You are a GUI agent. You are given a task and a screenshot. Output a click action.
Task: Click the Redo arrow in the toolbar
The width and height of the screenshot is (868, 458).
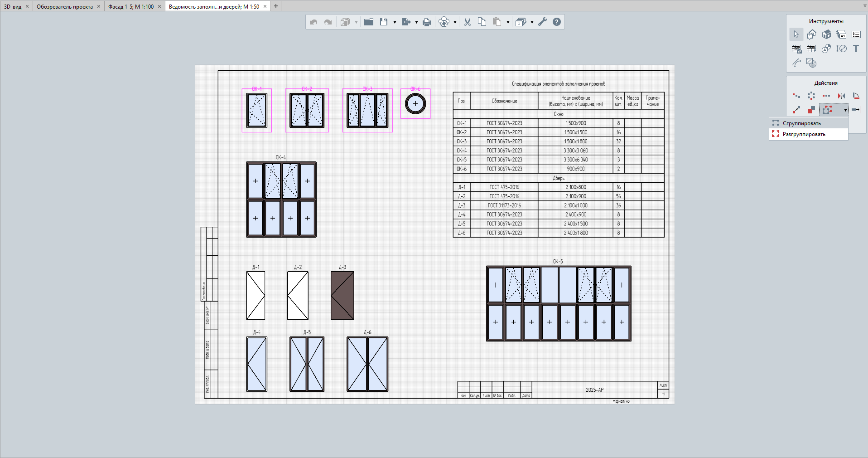tap(328, 22)
